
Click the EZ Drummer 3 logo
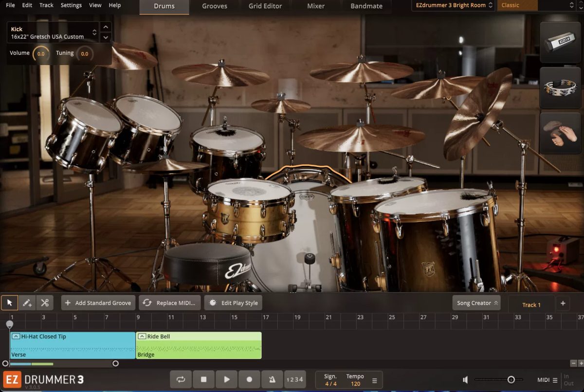[44, 379]
